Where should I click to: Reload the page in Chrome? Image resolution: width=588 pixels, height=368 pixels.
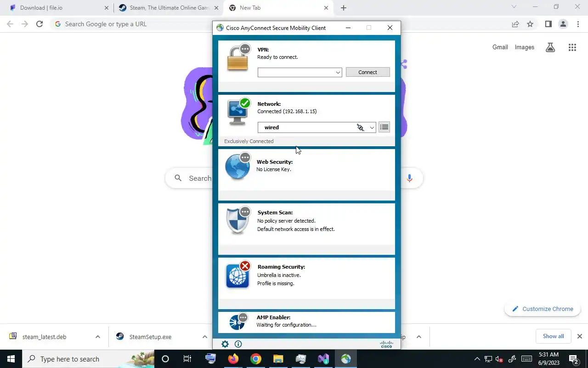coord(40,24)
